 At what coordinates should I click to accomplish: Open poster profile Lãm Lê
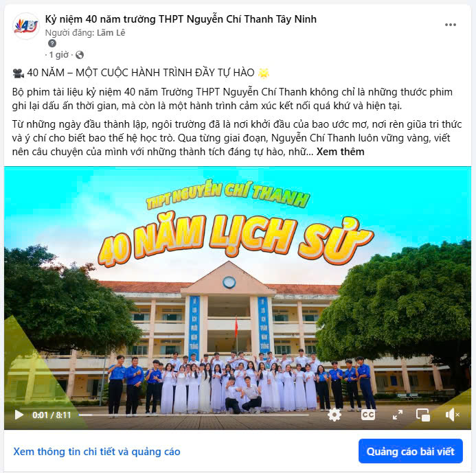(111, 33)
